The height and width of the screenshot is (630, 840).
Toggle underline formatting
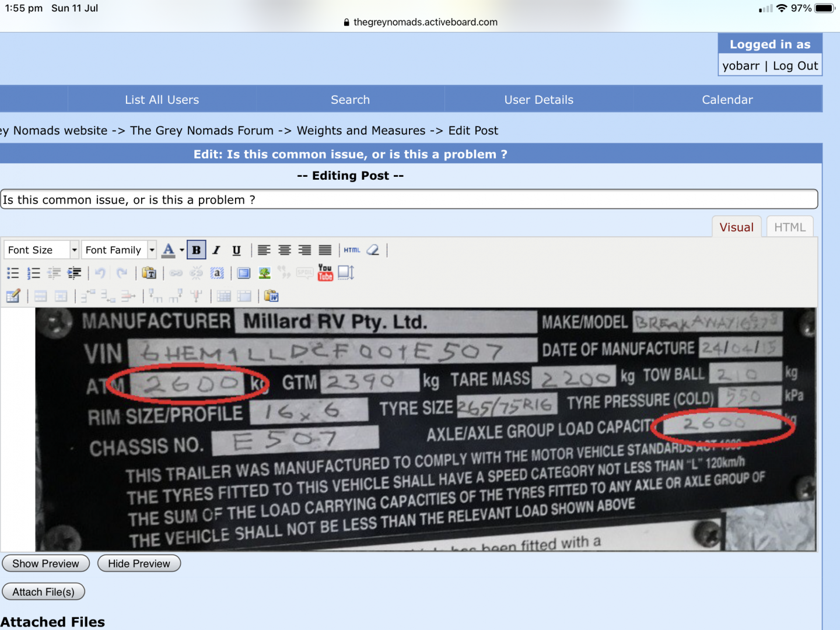pyautogui.click(x=236, y=250)
